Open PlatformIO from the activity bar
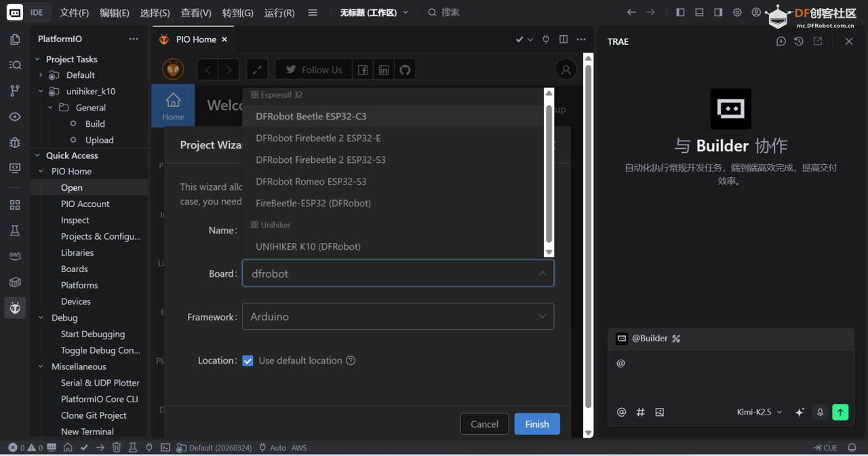 pyautogui.click(x=15, y=307)
